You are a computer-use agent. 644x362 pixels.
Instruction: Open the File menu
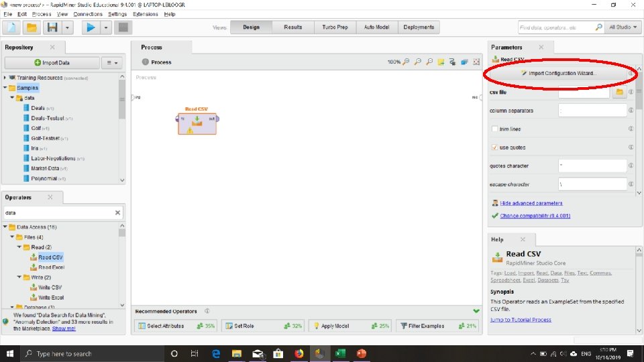pos(8,14)
